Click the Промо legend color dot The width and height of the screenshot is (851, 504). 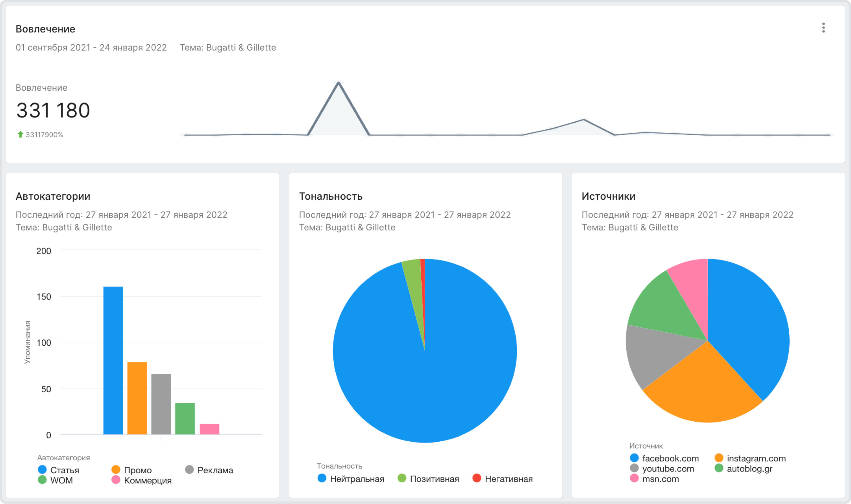[x=116, y=470]
